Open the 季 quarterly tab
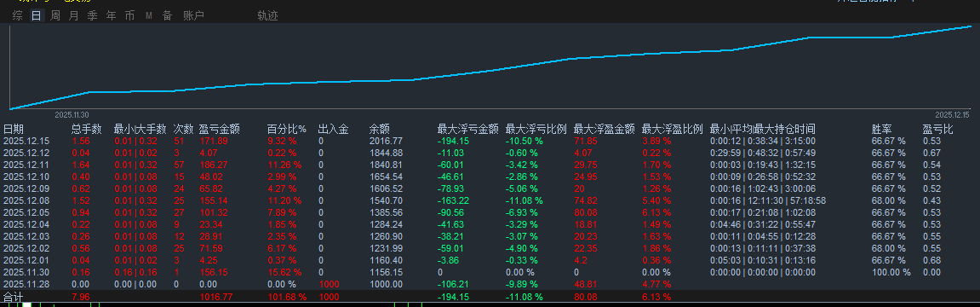 (93, 16)
